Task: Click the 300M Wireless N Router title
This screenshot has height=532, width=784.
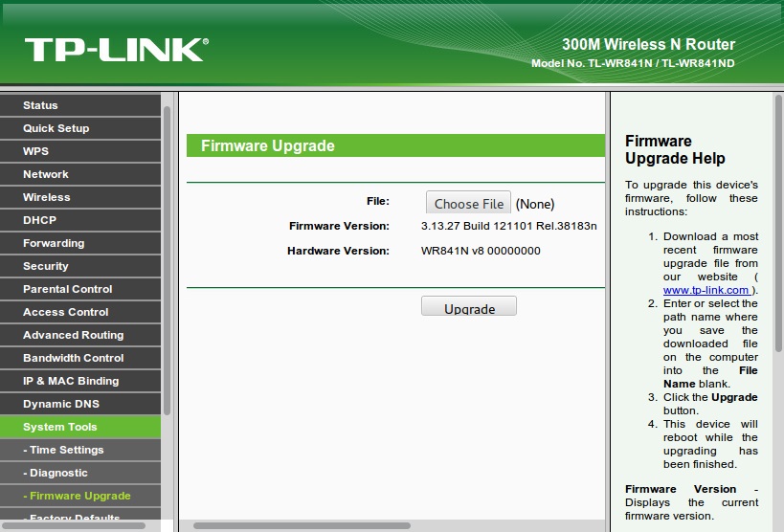Action: (x=648, y=45)
